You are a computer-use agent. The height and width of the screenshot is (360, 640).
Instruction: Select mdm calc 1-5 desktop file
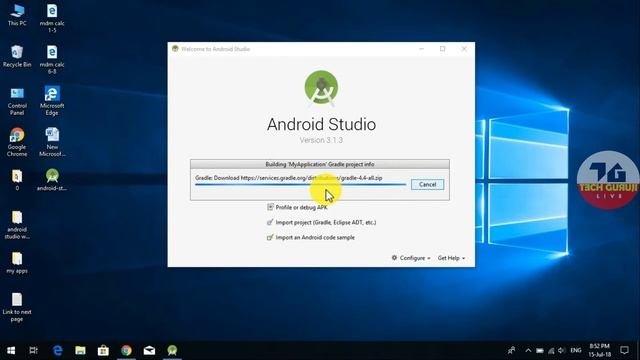pyautogui.click(x=52, y=18)
